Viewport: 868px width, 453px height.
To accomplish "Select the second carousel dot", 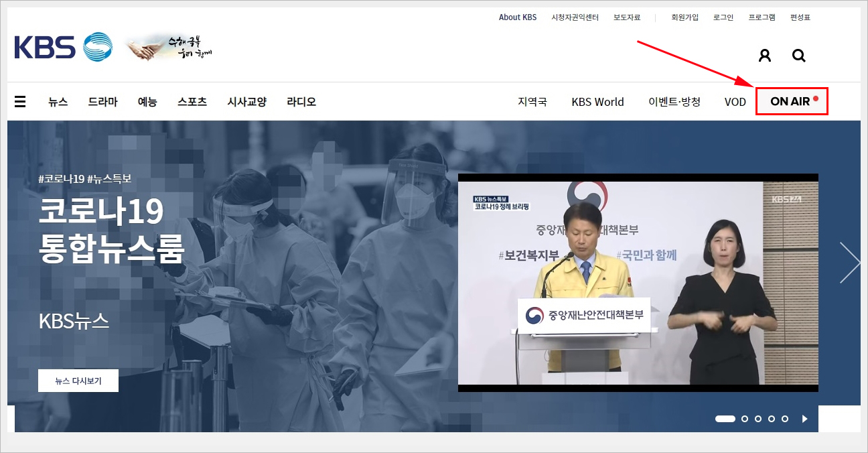I will tap(745, 419).
